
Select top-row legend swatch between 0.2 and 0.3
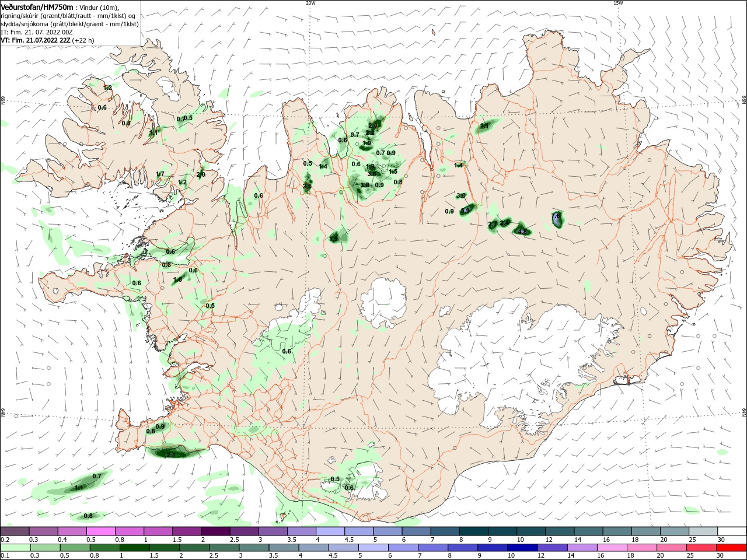pos(15,531)
